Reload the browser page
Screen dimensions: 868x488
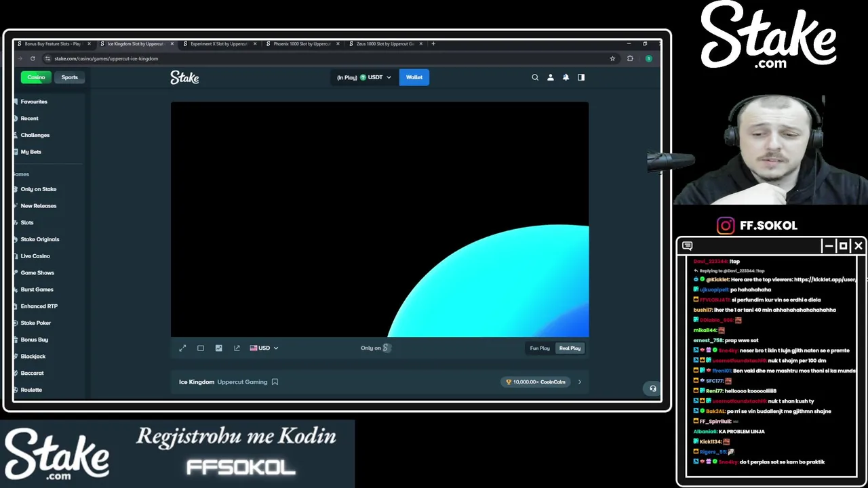[33, 59]
